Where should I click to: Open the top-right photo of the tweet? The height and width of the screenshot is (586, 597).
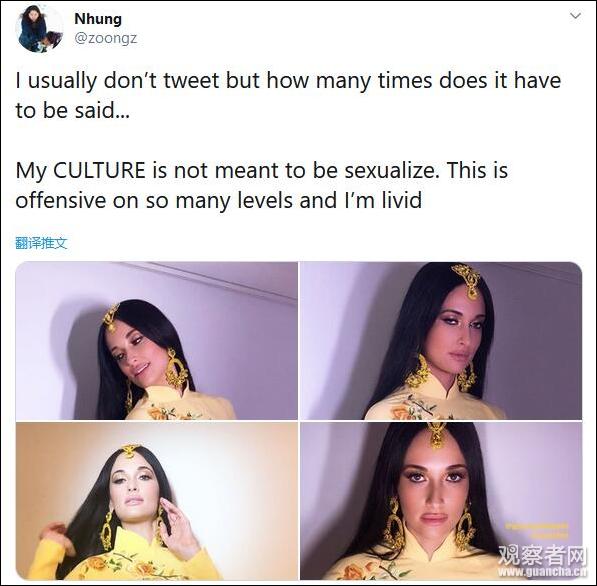point(441,341)
